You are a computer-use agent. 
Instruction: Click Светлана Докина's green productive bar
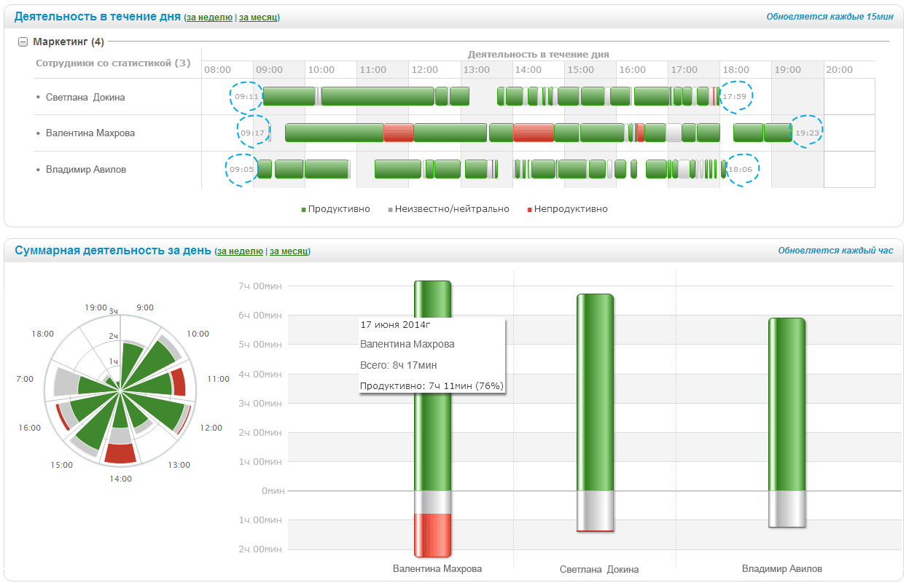point(595,393)
